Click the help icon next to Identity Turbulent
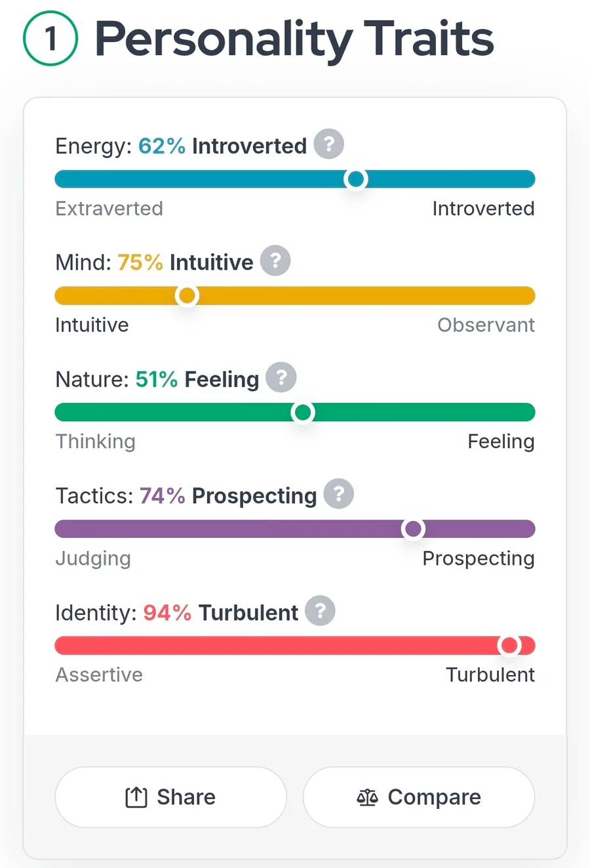 (320, 611)
